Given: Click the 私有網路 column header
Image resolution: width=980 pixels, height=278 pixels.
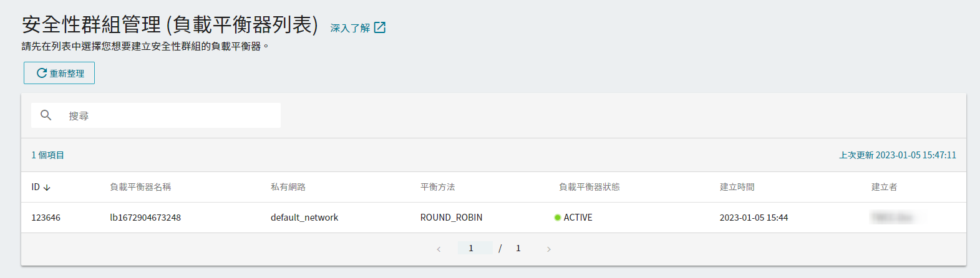Looking at the screenshot, I should [x=288, y=187].
